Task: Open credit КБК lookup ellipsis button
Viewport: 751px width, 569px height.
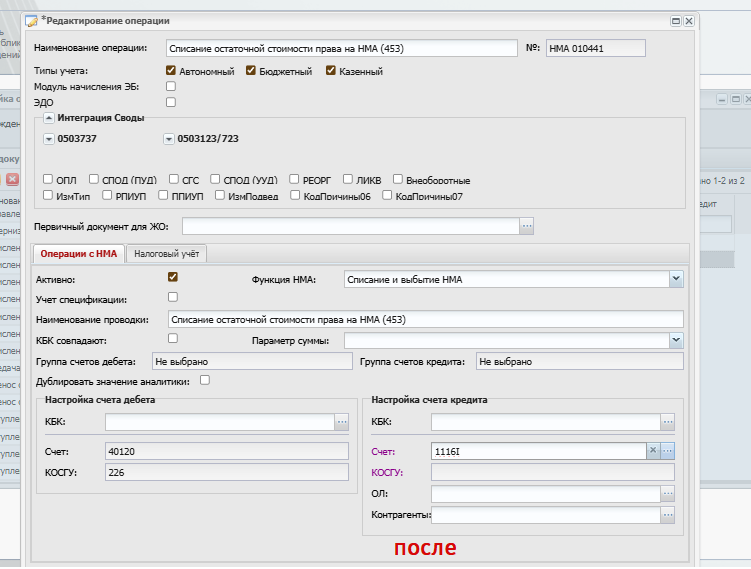Action: [668, 422]
